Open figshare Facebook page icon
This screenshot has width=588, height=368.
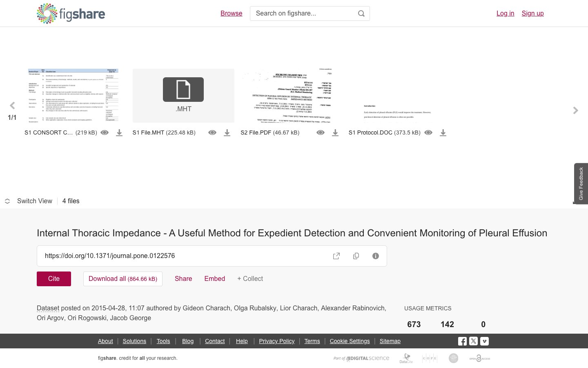tap(462, 341)
